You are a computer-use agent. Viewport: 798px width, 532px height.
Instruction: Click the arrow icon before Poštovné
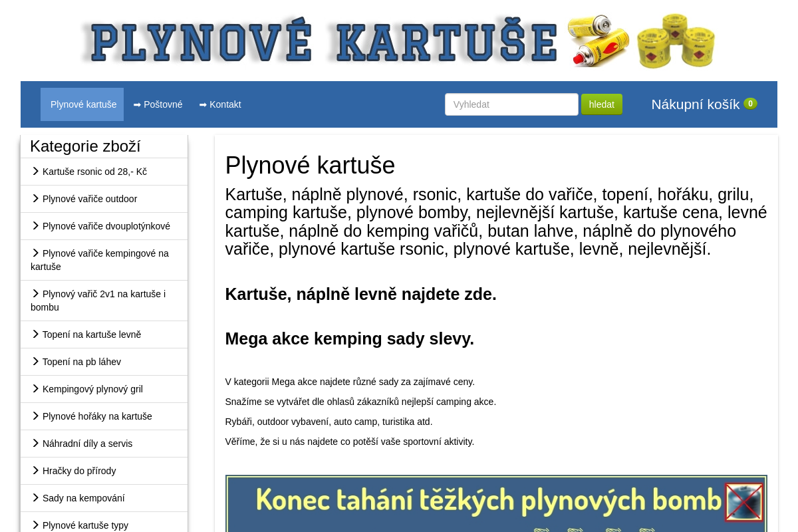pos(137,104)
